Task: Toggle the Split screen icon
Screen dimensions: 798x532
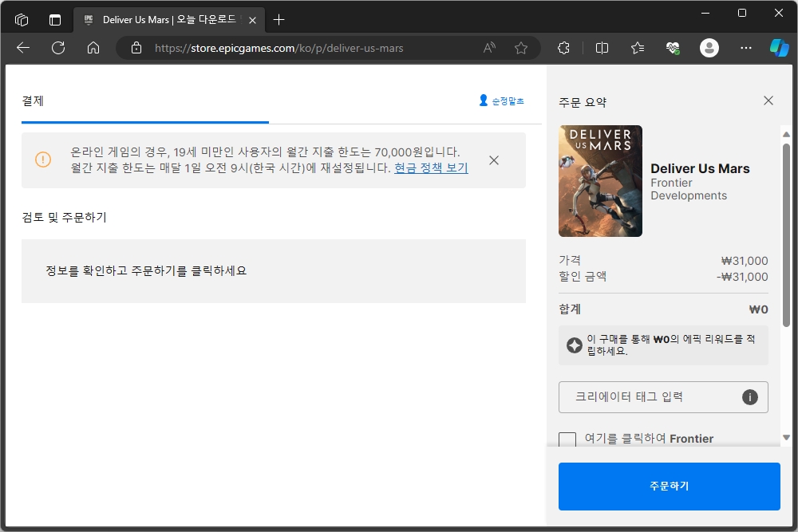Action: 602,48
